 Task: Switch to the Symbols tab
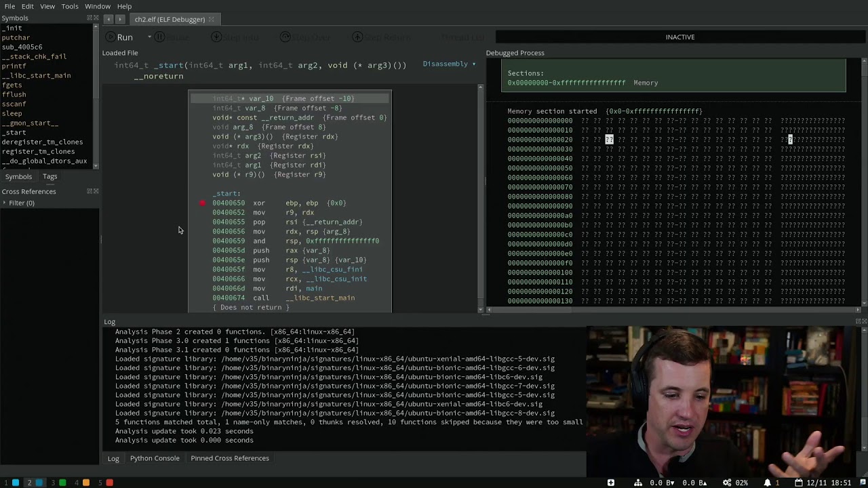pyautogui.click(x=18, y=176)
